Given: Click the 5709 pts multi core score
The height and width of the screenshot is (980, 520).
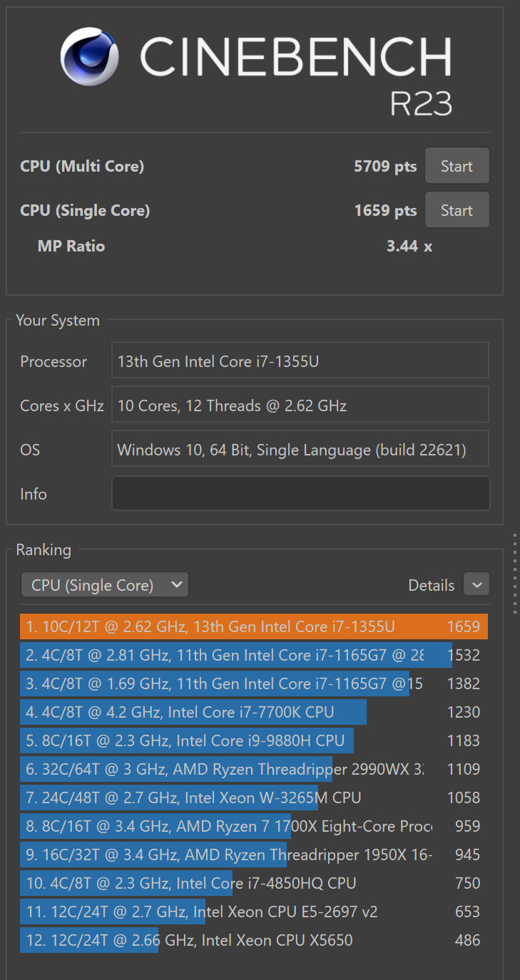Looking at the screenshot, I should [x=385, y=166].
